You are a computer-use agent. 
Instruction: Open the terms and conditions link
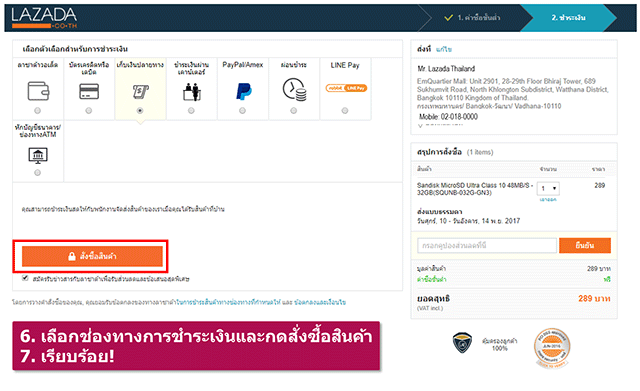point(320,302)
